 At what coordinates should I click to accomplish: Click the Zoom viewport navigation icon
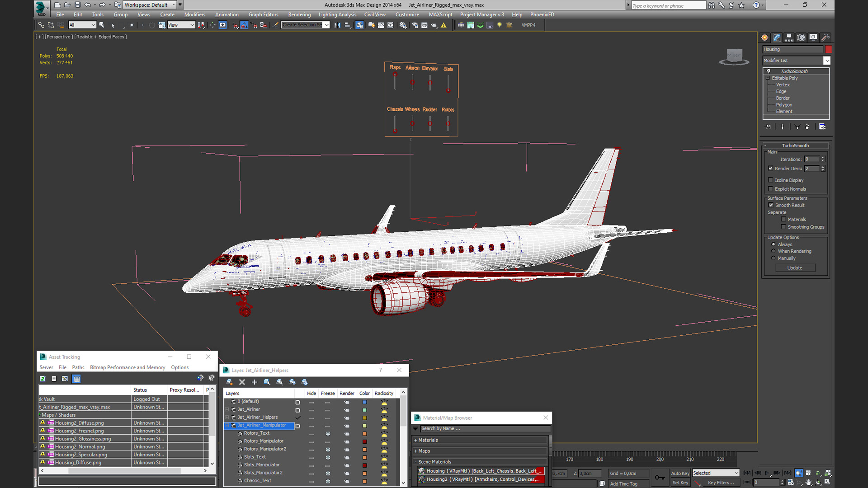coord(799,473)
